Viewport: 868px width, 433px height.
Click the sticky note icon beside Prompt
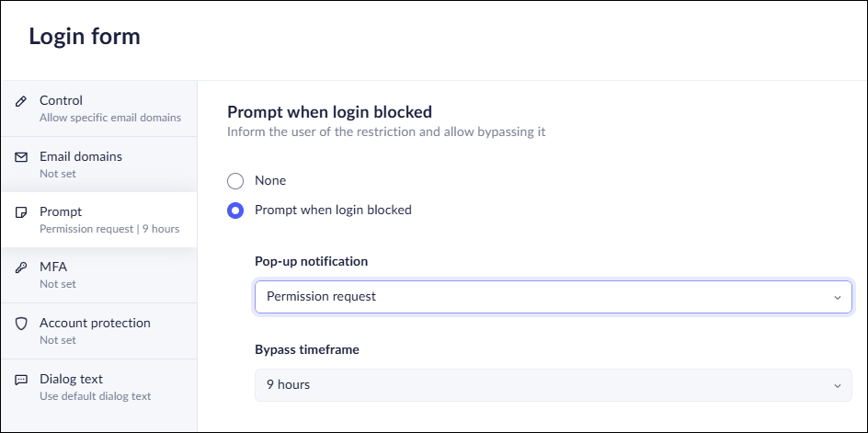click(21, 212)
